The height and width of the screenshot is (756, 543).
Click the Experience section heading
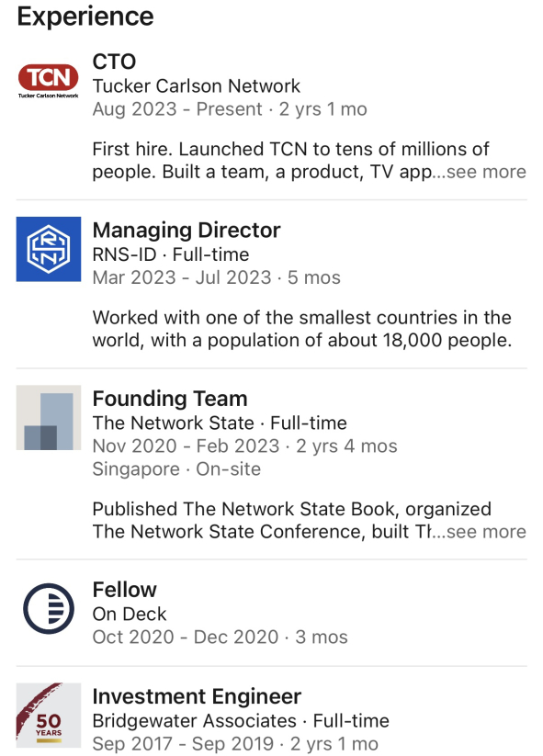[x=85, y=17]
